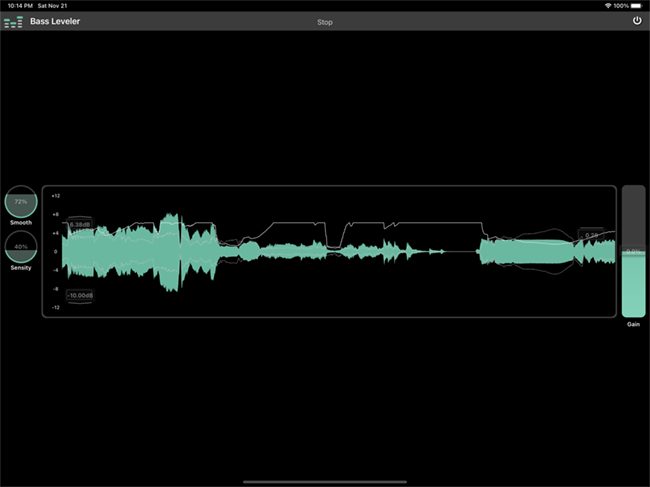Tap the 10:14 PM clock in status bar
The width and height of the screenshot is (650, 487).
point(18,6)
